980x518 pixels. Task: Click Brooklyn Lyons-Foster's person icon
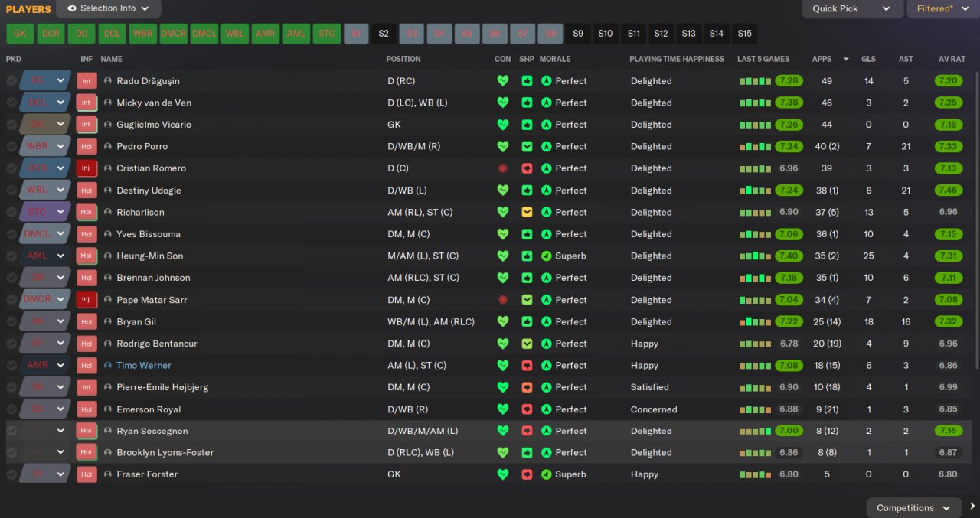[x=108, y=453]
